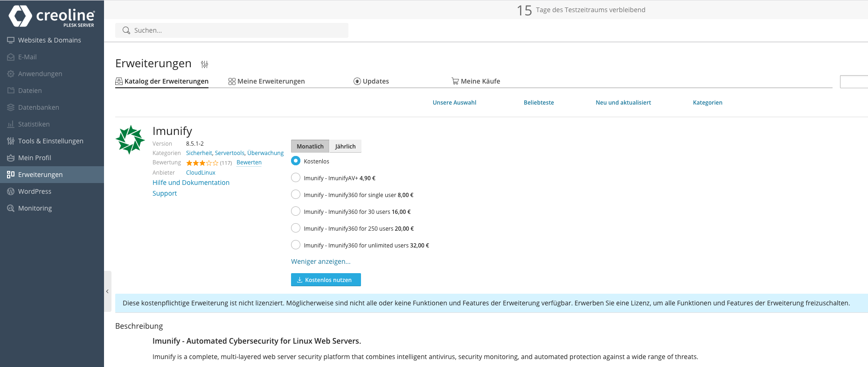The height and width of the screenshot is (367, 868).
Task: Open Mein Profil in sidebar
Action: point(52,158)
